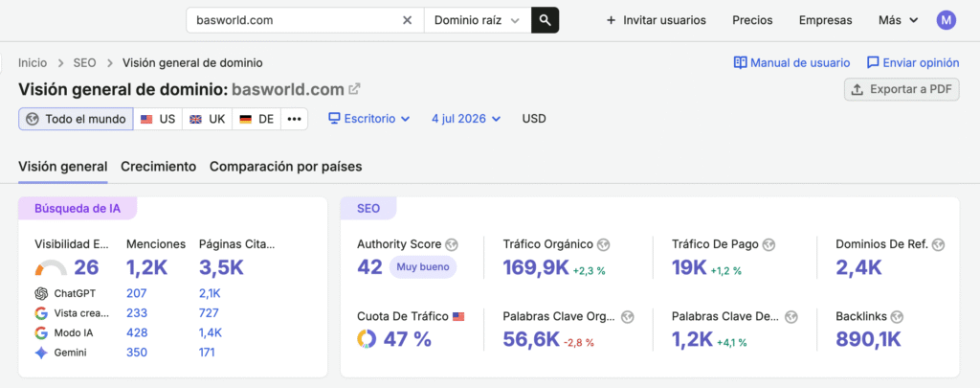Click Exportar a PDF button
980x388 pixels.
(x=902, y=89)
